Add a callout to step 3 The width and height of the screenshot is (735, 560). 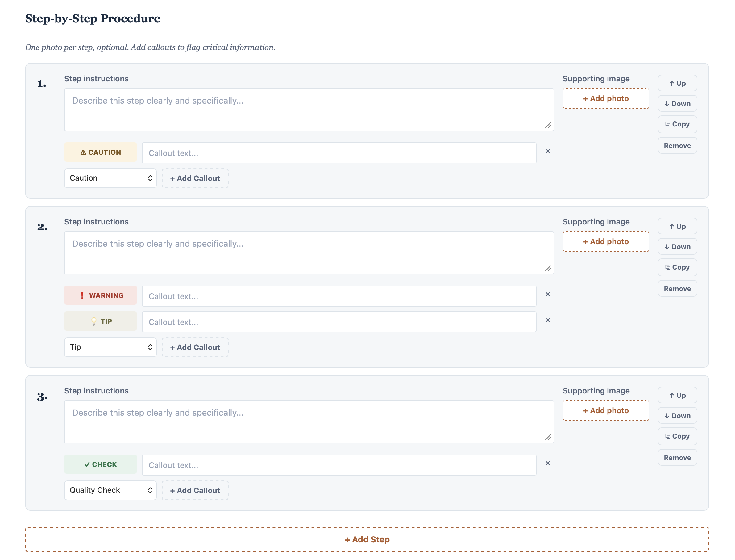pos(195,490)
